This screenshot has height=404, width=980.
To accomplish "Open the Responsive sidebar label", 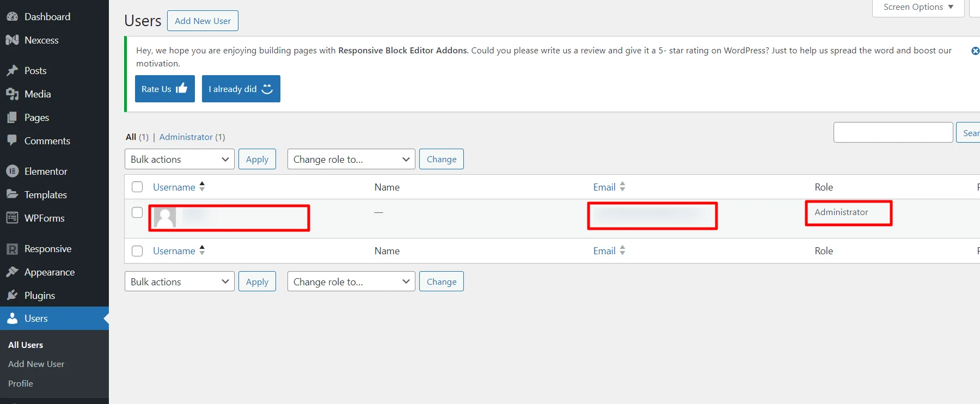I will point(48,249).
